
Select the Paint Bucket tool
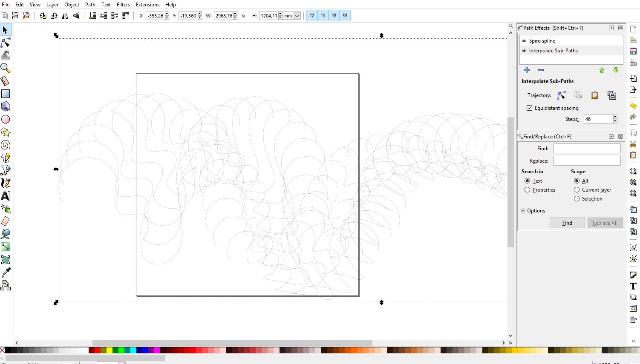point(6,234)
